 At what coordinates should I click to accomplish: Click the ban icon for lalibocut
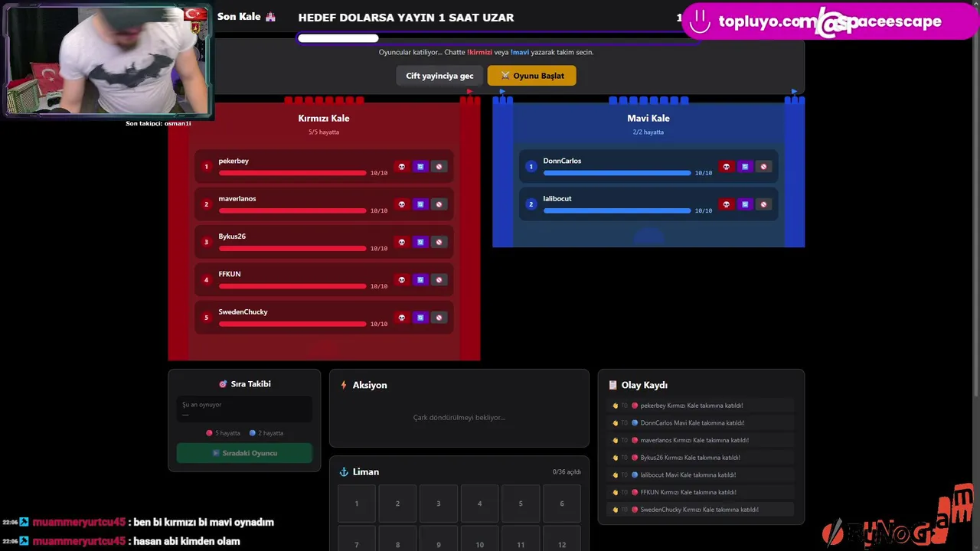click(763, 204)
